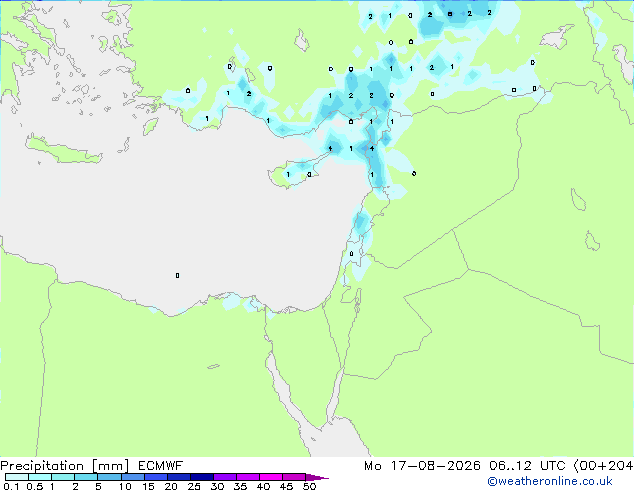
Task: Click the weatheronline.co.uk link
Action: (550, 481)
